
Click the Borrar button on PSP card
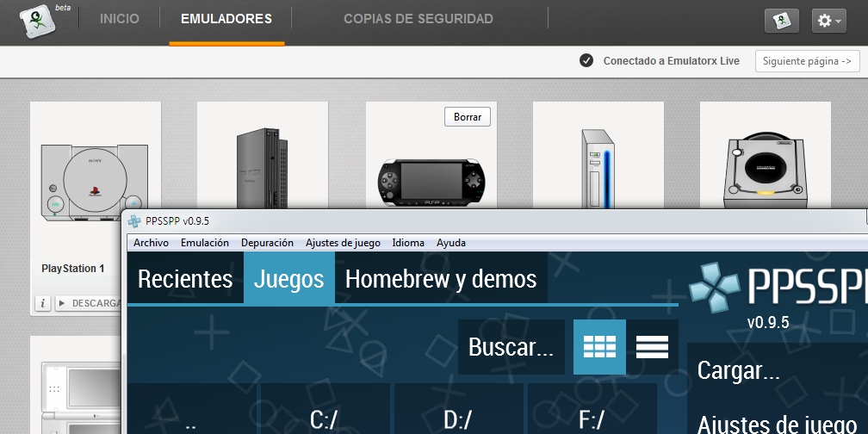click(x=468, y=117)
